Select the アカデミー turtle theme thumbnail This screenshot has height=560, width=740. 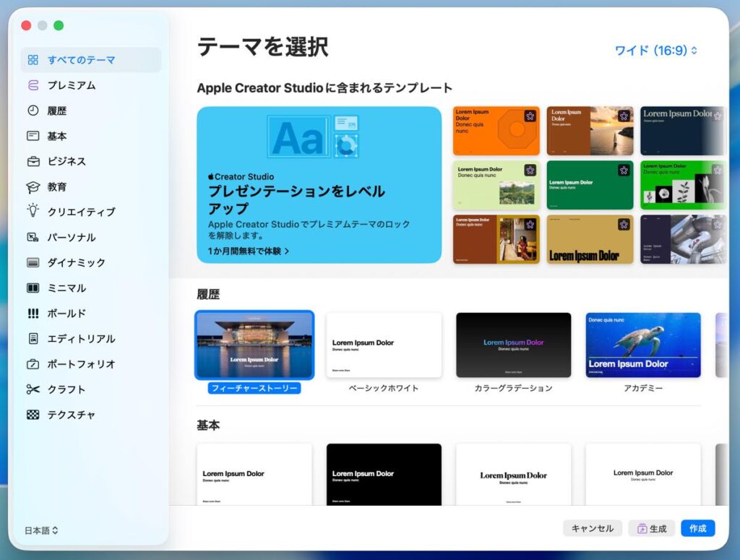click(x=643, y=345)
